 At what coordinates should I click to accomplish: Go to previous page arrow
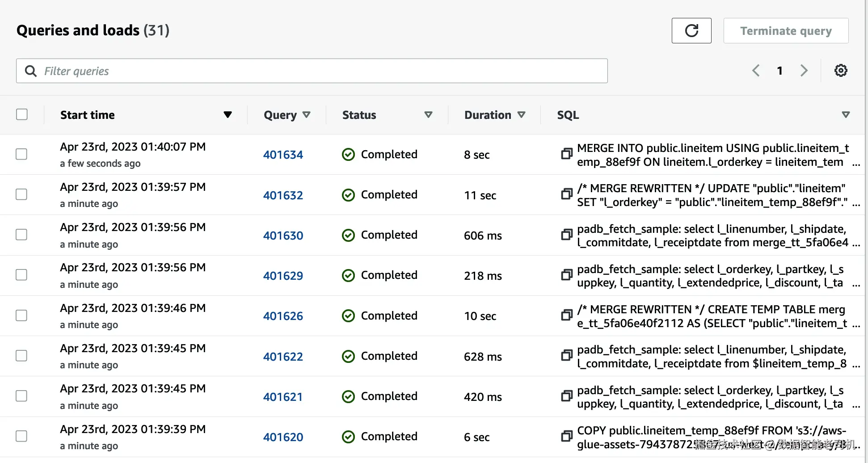point(756,71)
